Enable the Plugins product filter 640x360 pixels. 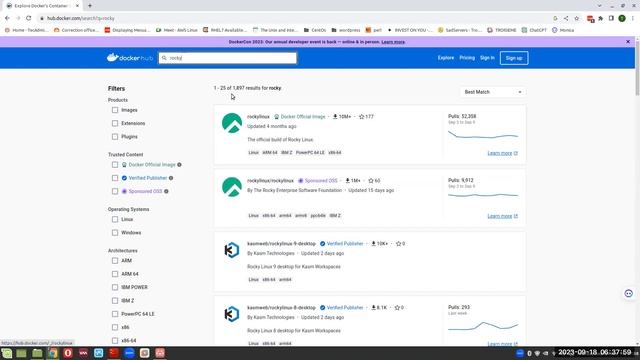tap(115, 137)
